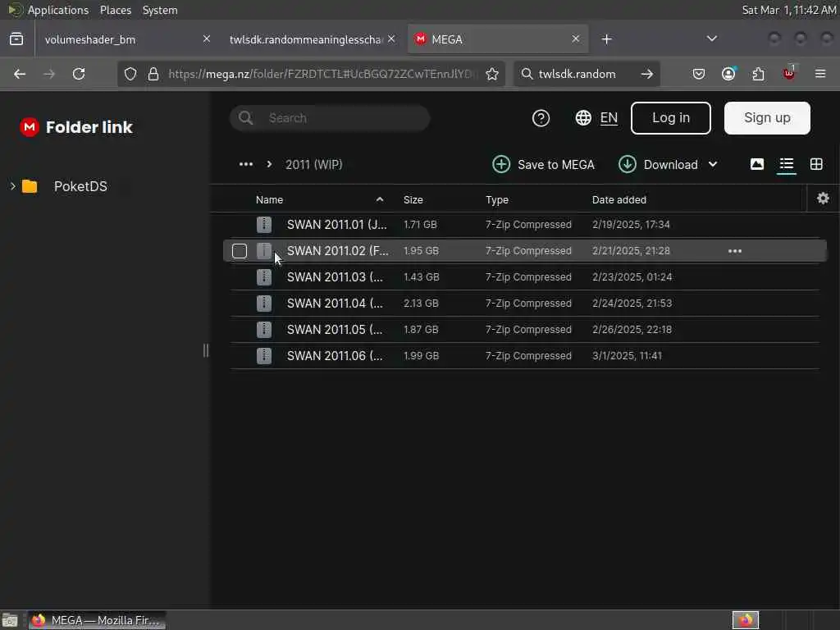This screenshot has width=840, height=630.
Task: Tick the checkbox for SWAN 2011.02
Action: tap(240, 251)
